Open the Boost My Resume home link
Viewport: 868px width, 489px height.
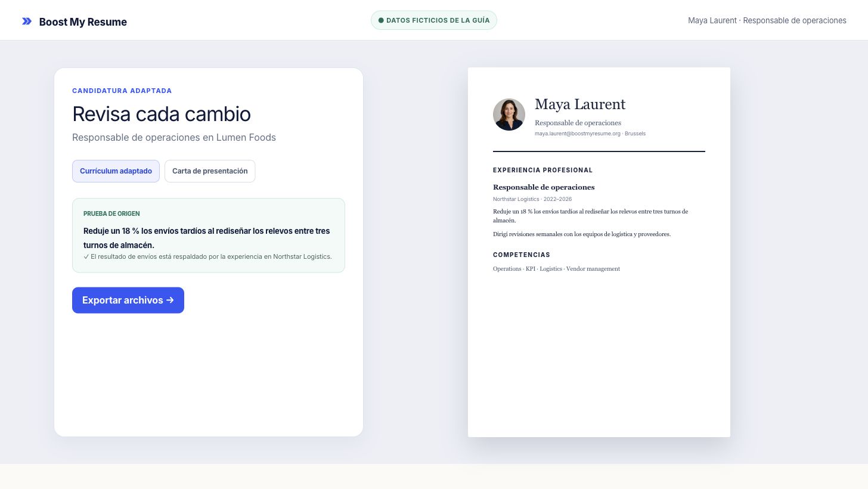pyautogui.click(x=75, y=22)
